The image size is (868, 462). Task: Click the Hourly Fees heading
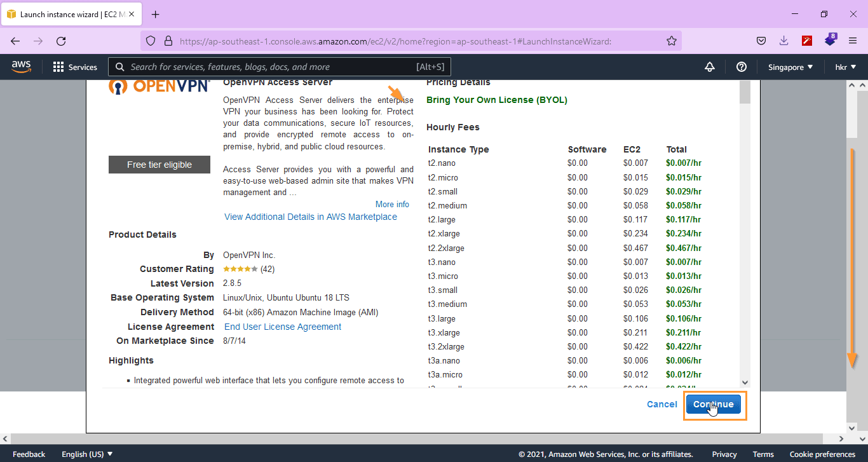tap(453, 127)
